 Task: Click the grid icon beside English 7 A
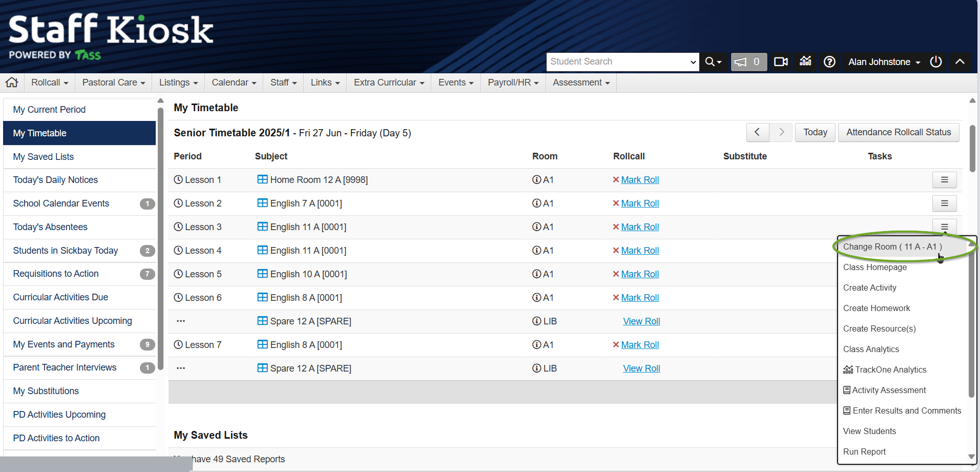tap(262, 203)
